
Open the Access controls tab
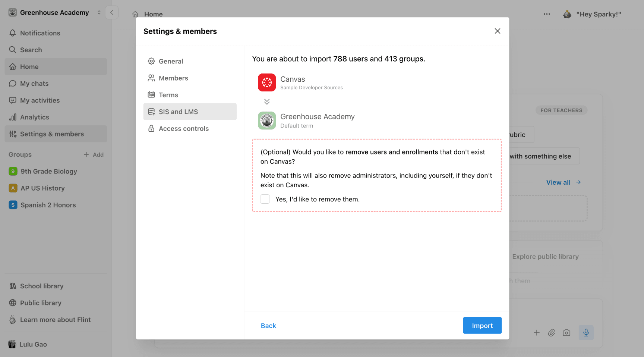pyautogui.click(x=190, y=128)
